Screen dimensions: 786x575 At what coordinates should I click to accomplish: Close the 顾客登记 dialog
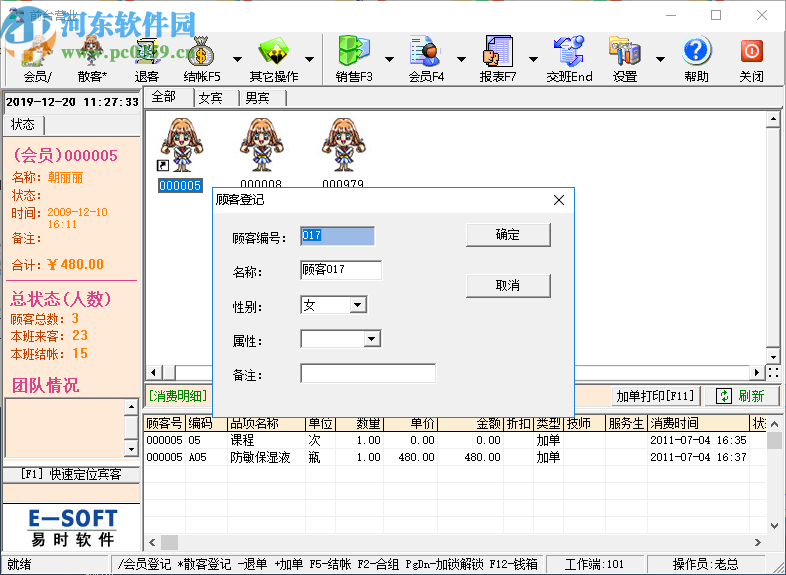click(559, 200)
